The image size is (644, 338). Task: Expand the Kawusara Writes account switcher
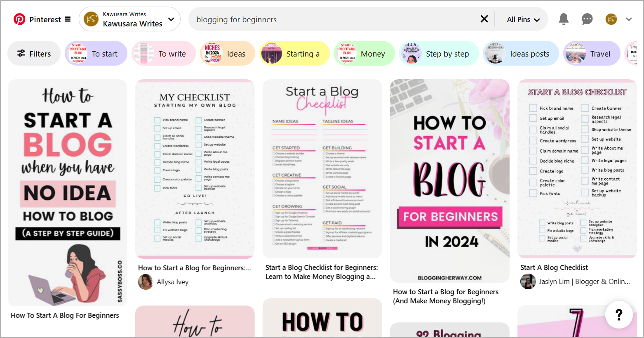point(172,19)
